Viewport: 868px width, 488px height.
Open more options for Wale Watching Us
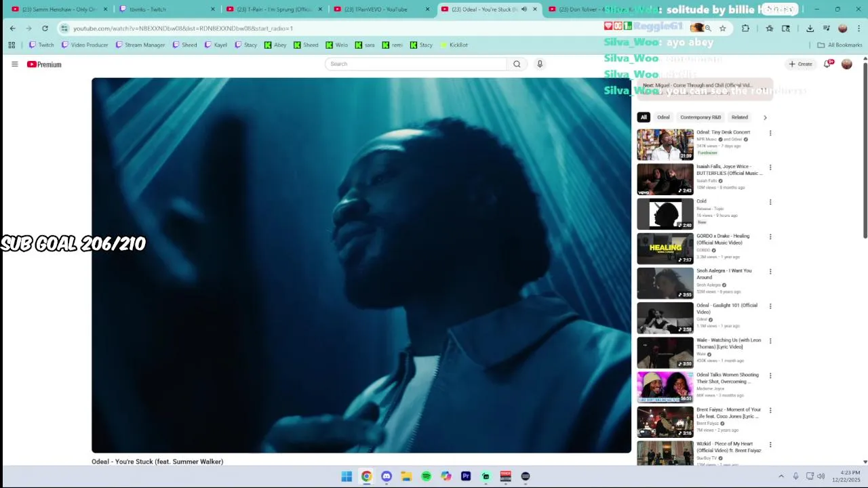point(770,341)
